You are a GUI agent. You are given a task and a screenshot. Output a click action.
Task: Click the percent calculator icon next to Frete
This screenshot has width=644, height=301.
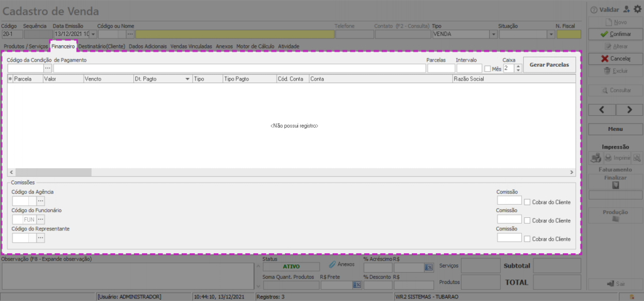356,285
